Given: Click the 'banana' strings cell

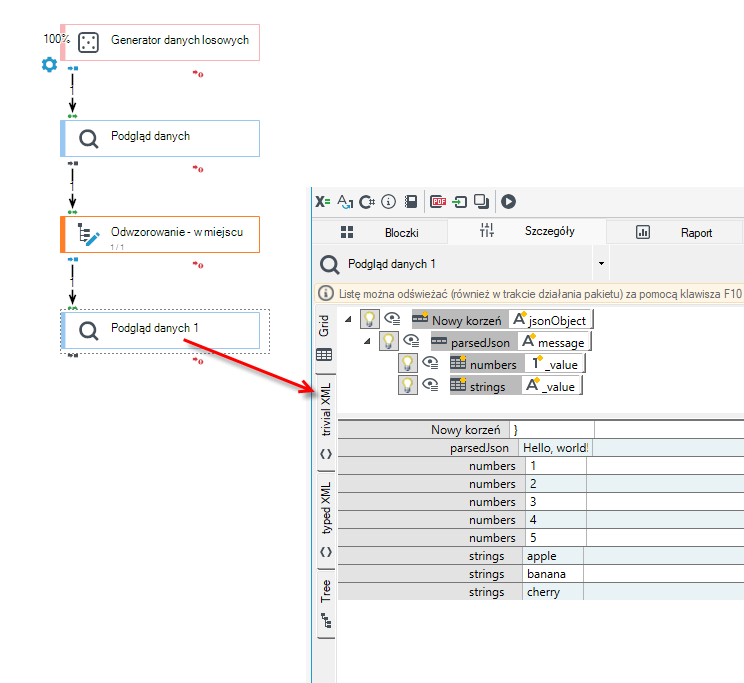Looking at the screenshot, I should point(553,574).
